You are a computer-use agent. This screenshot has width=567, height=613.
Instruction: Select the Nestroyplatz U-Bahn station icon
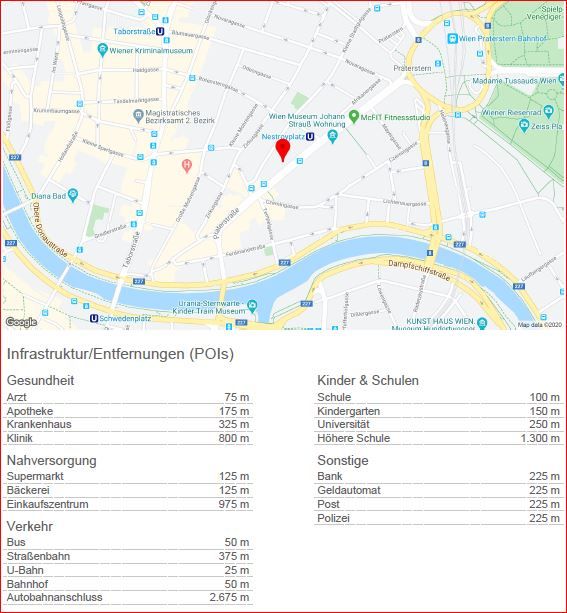click(310, 136)
